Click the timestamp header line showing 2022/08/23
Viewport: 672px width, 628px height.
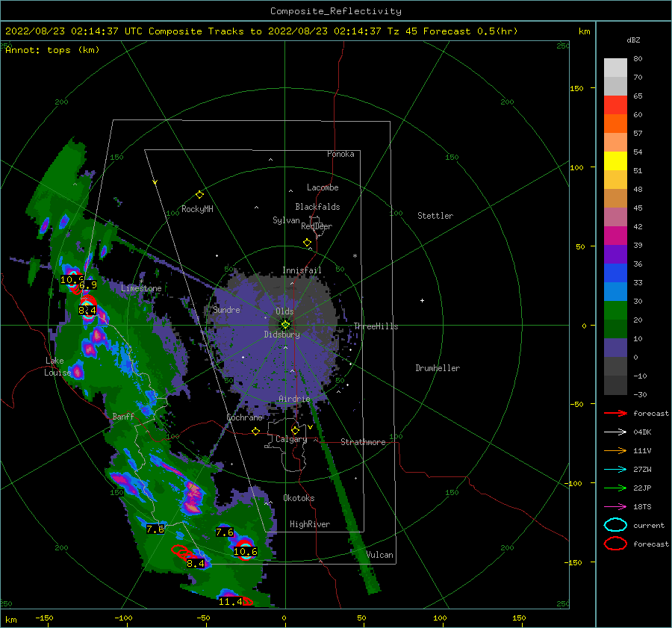coord(261,31)
